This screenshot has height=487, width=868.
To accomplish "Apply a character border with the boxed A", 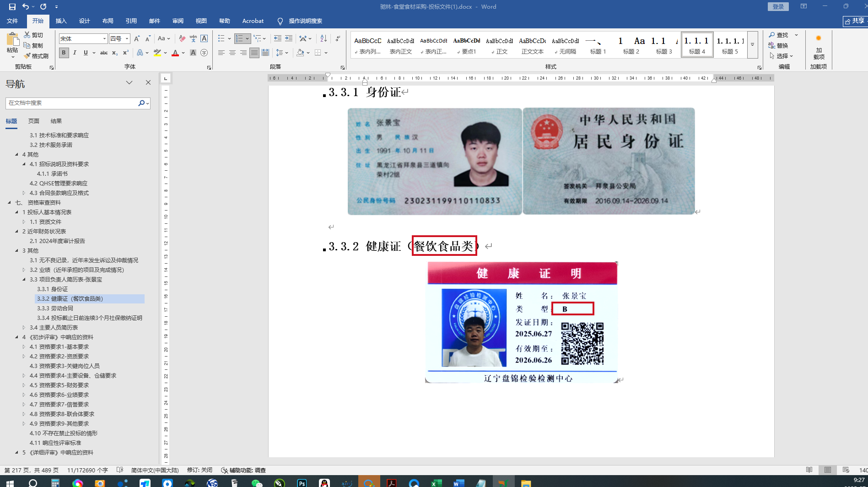I will pyautogui.click(x=204, y=39).
